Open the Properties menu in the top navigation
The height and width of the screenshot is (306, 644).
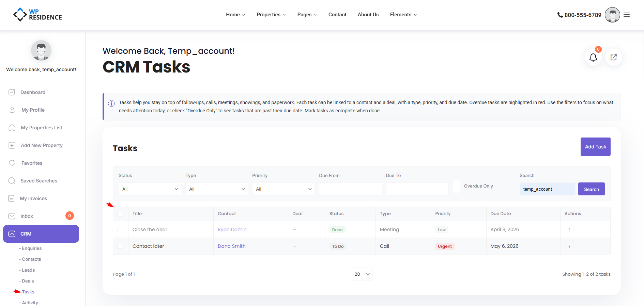click(x=271, y=15)
